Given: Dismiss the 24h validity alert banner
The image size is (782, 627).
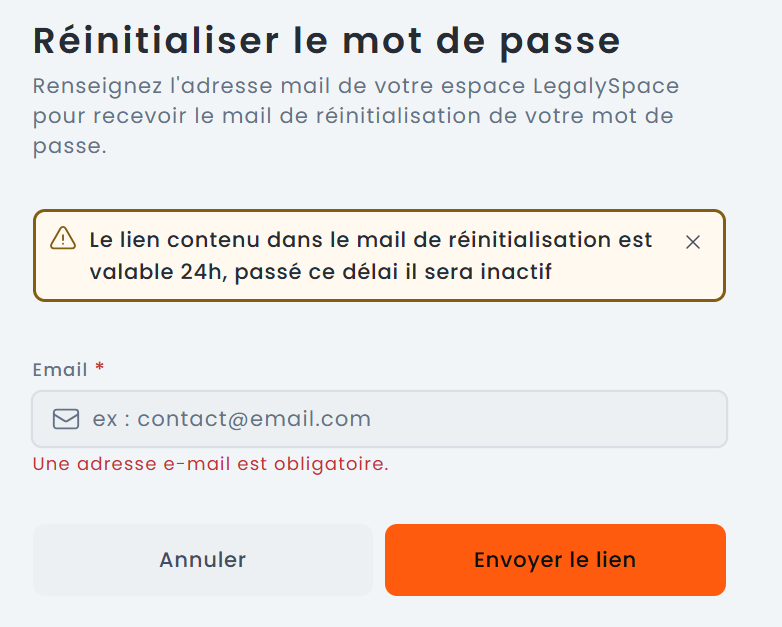Looking at the screenshot, I should coord(693,242).
